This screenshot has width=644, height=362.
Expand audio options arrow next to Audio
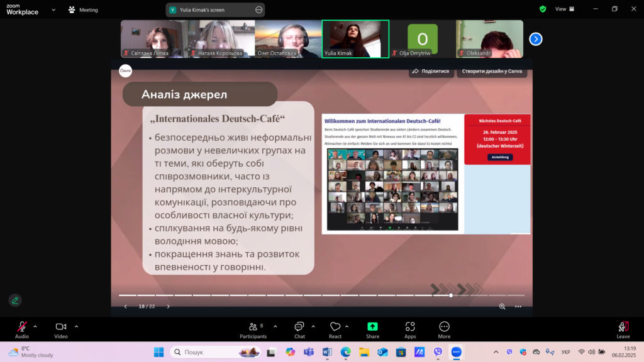coord(35,327)
